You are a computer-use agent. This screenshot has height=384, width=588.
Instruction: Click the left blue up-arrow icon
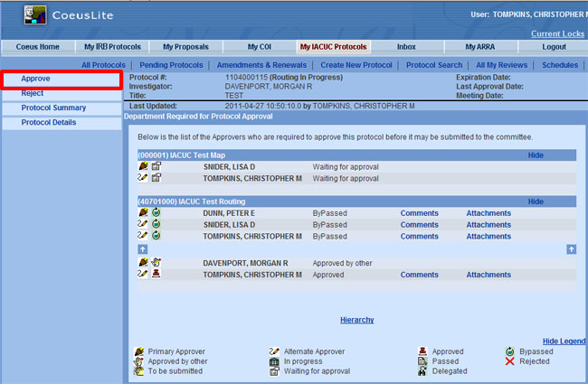coord(142,248)
